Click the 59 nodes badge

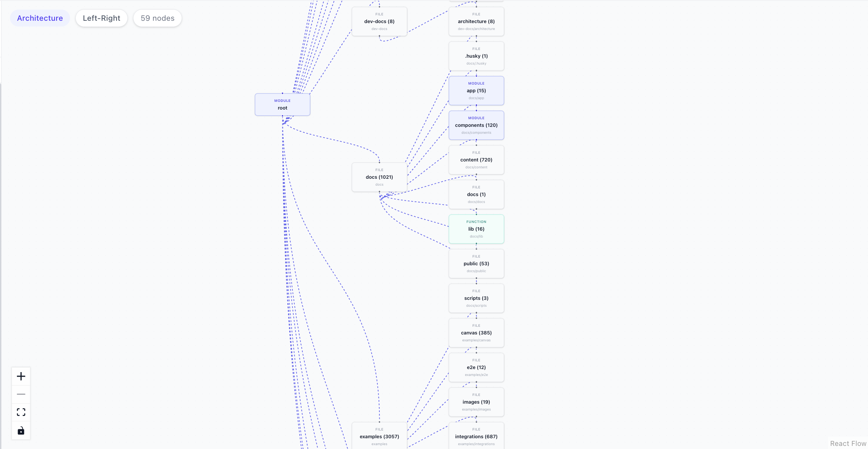pos(157,18)
